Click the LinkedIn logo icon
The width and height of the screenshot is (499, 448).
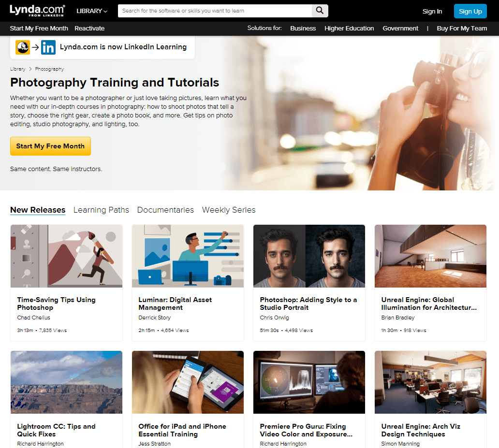[48, 47]
